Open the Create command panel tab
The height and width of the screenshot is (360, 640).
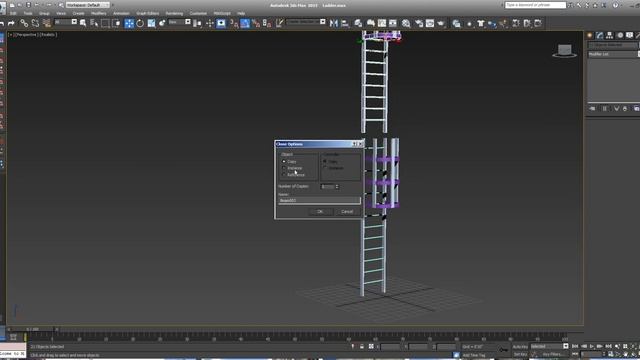pyautogui.click(x=590, y=36)
